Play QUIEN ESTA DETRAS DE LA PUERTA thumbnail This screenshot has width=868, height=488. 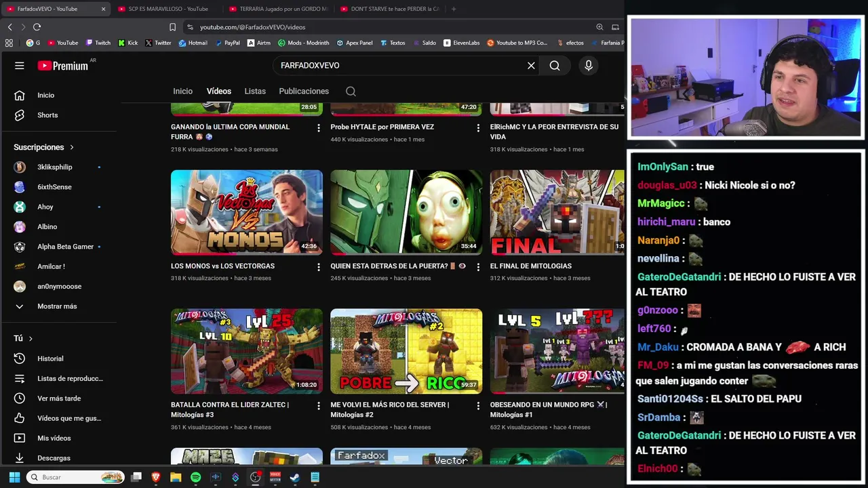click(406, 212)
